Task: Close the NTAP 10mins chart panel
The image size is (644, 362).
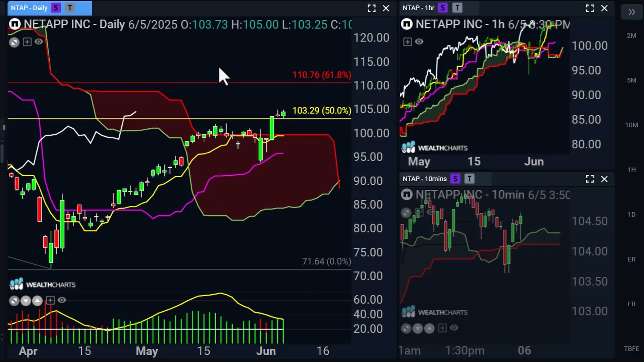Action: tap(604, 179)
